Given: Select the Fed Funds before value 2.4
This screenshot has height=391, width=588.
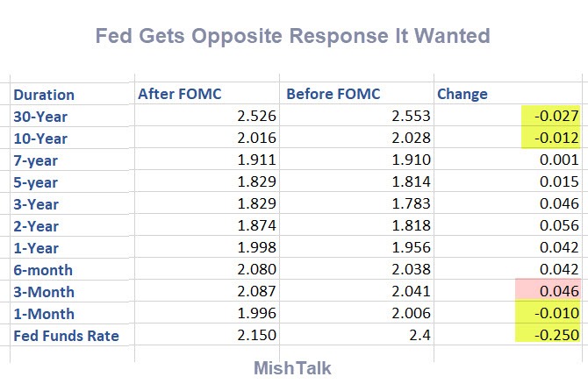Looking at the screenshot, I should (x=416, y=336).
